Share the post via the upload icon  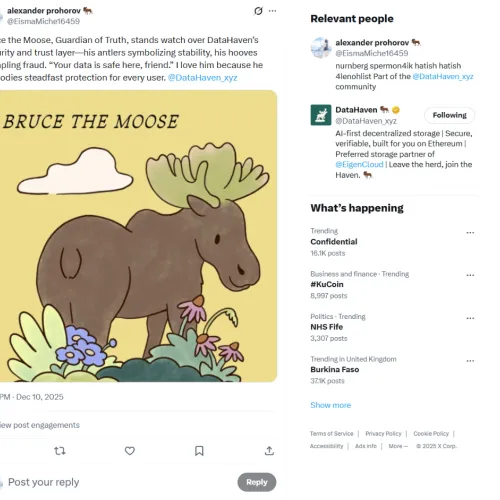click(269, 451)
